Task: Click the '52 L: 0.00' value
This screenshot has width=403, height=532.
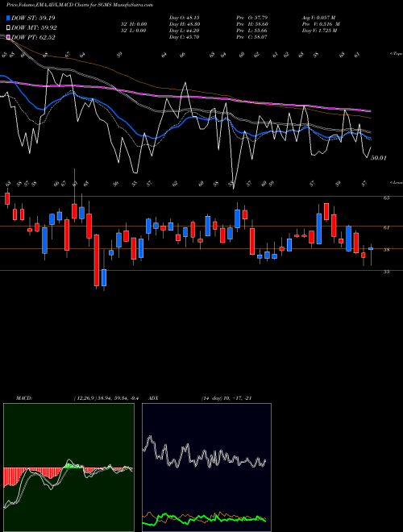Action: (133, 31)
